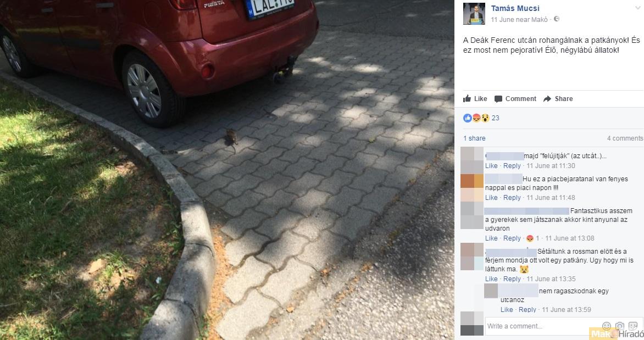This screenshot has height=340, width=644.
Task: Click the Comment speech bubble icon
Action: pyautogui.click(x=498, y=99)
